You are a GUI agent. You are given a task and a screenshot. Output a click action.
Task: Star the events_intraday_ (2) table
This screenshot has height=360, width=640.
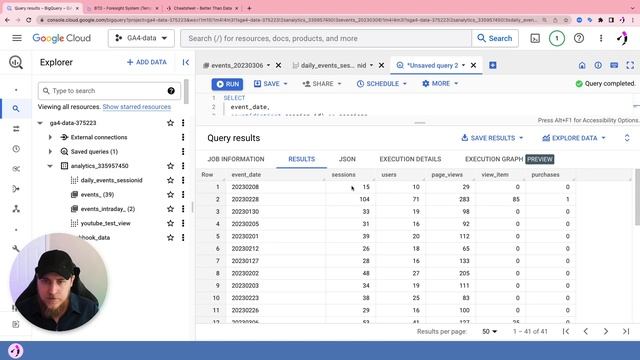(x=170, y=209)
